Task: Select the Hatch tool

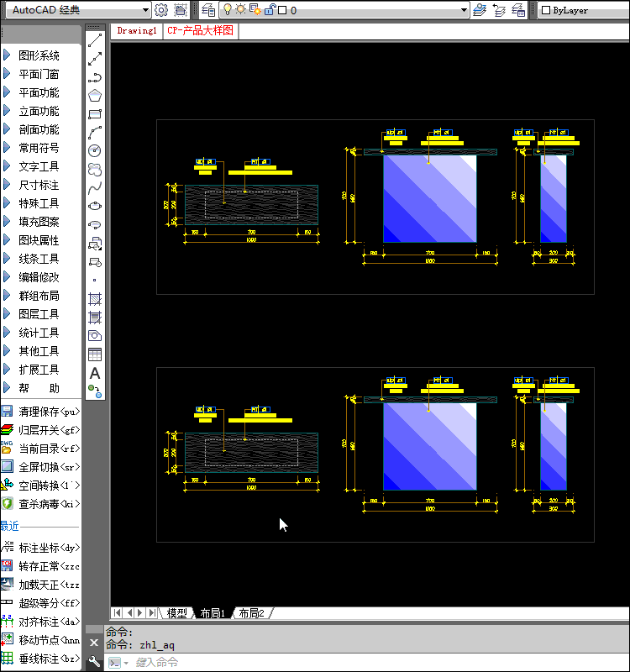Action: (x=95, y=298)
